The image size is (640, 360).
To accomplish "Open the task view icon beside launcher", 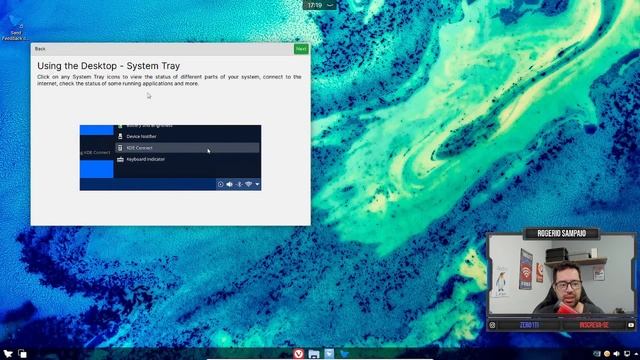I will [22, 354].
